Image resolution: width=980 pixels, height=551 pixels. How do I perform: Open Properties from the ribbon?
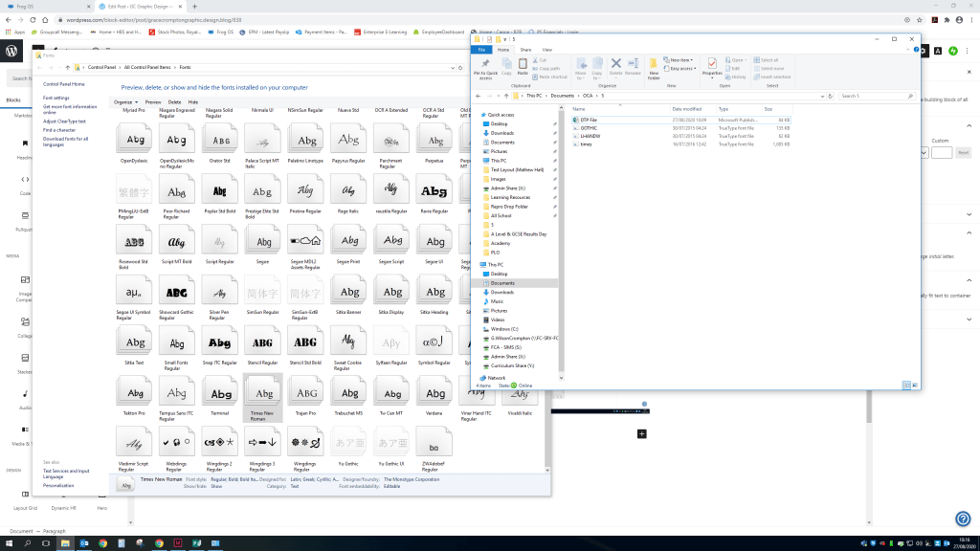712,65
